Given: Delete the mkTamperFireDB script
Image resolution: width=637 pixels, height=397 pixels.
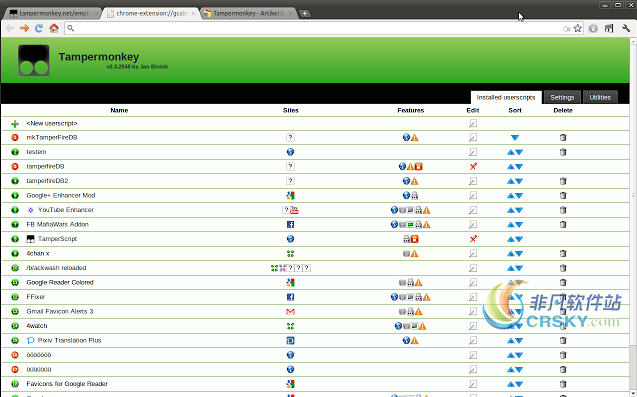Looking at the screenshot, I should coord(563,137).
